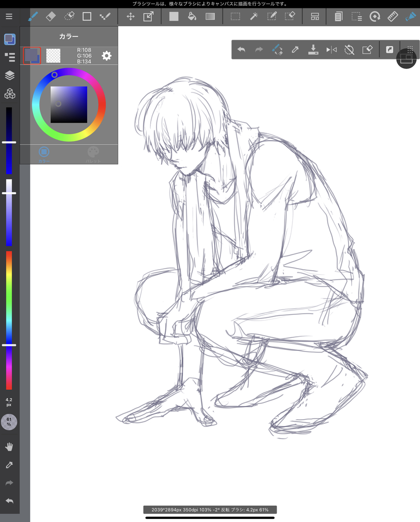420x522 pixels.
Task: Click the brush tool hint text at top
Action: point(210,4)
